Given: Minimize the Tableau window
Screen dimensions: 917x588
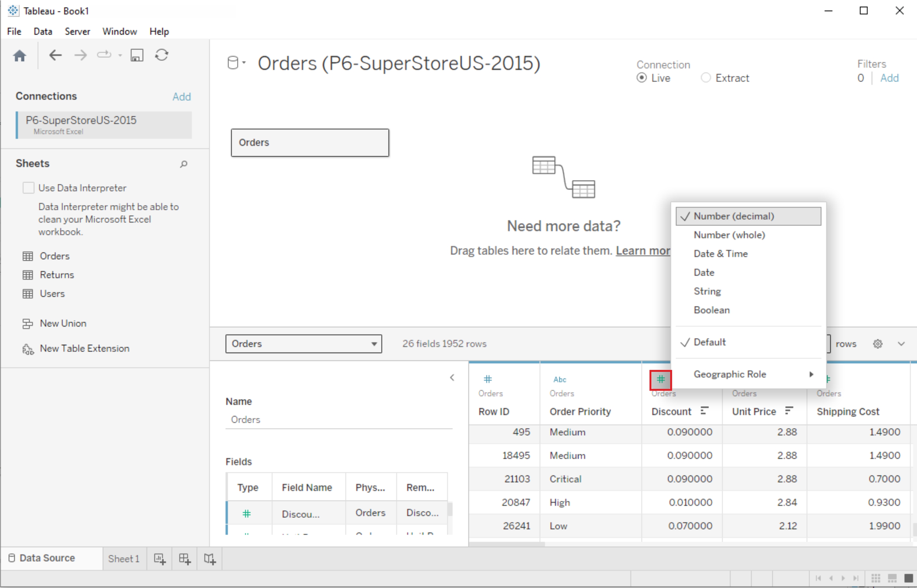Looking at the screenshot, I should 829,11.
